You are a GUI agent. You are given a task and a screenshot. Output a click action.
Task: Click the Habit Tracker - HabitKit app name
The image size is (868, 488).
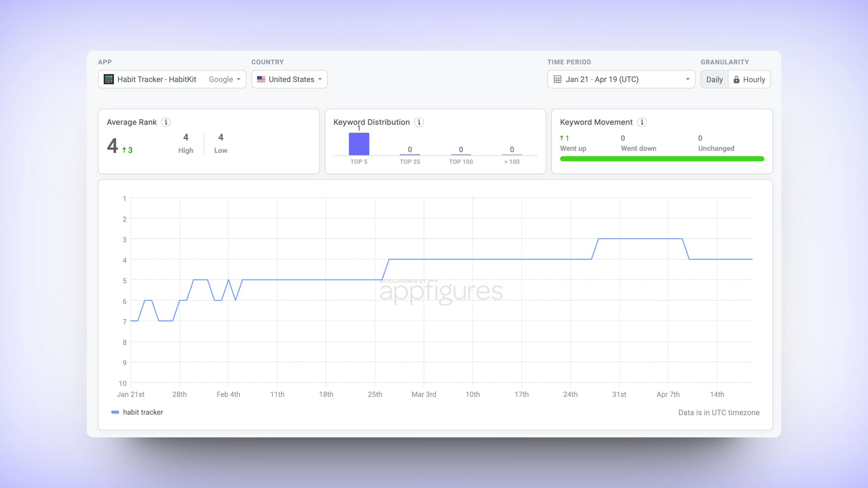click(x=157, y=79)
